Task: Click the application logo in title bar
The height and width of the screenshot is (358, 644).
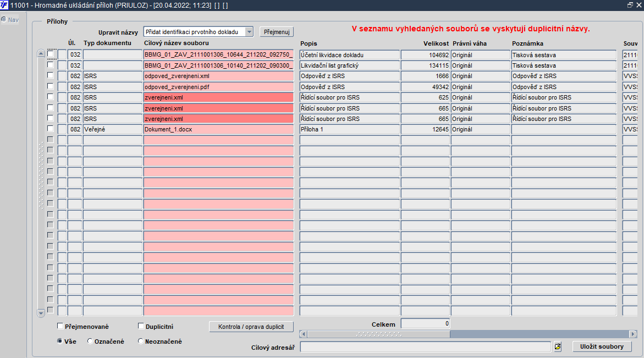Action: pyautogui.click(x=4, y=5)
